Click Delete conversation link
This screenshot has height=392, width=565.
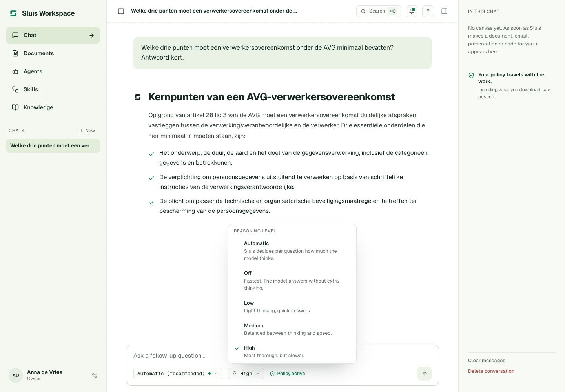tap(491, 371)
